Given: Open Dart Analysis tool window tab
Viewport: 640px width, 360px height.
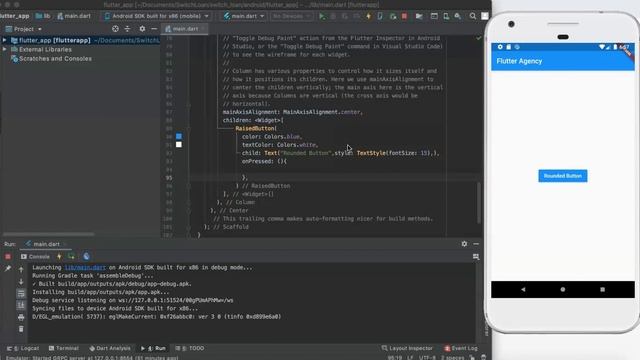Looking at the screenshot, I should point(110,348).
